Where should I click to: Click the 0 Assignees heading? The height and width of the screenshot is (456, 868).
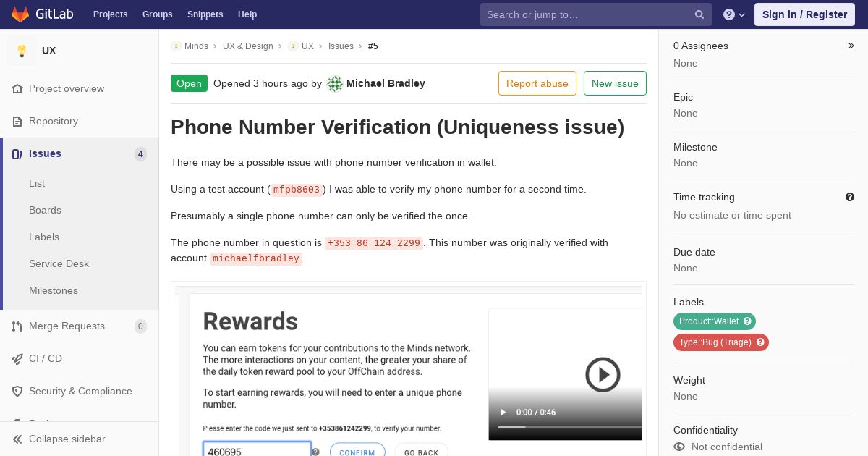(701, 46)
